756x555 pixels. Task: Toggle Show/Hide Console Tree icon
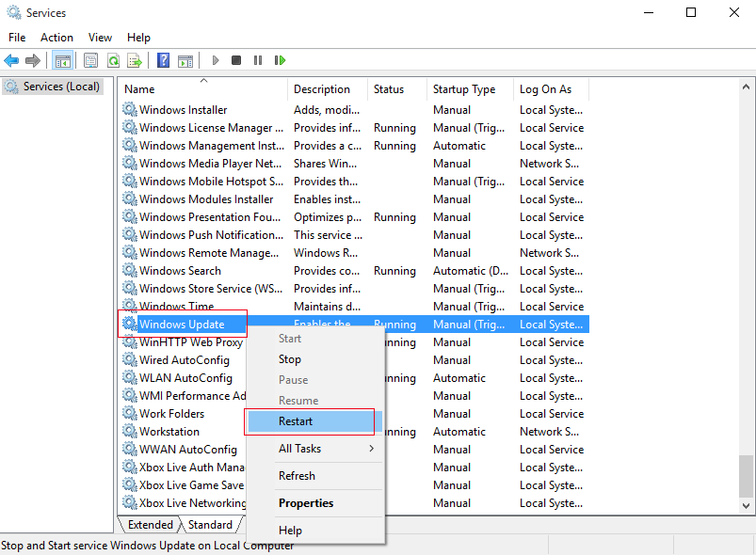click(63, 61)
